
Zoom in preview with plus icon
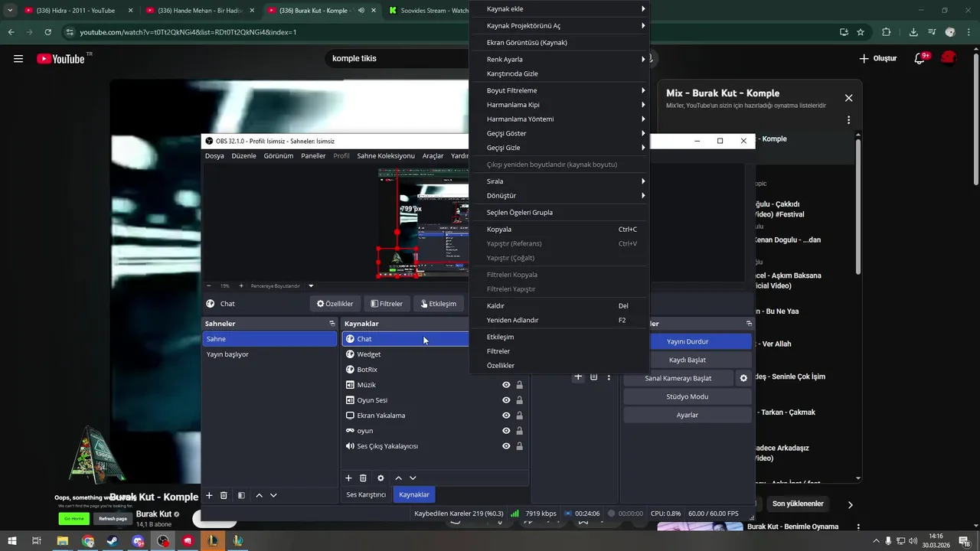pos(241,285)
